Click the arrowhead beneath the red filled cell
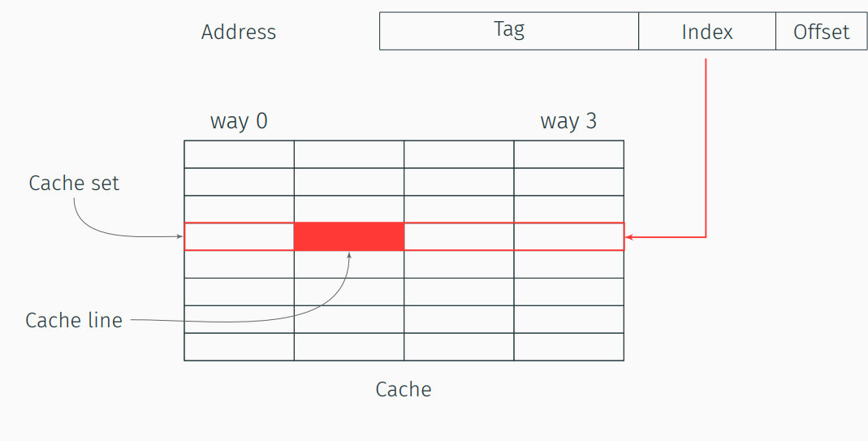The height and width of the screenshot is (441, 868). tap(349, 255)
